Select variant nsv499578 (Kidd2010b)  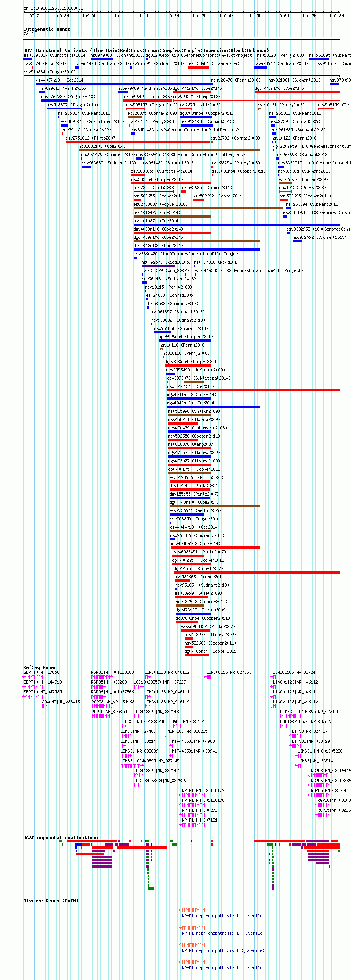[166, 262]
